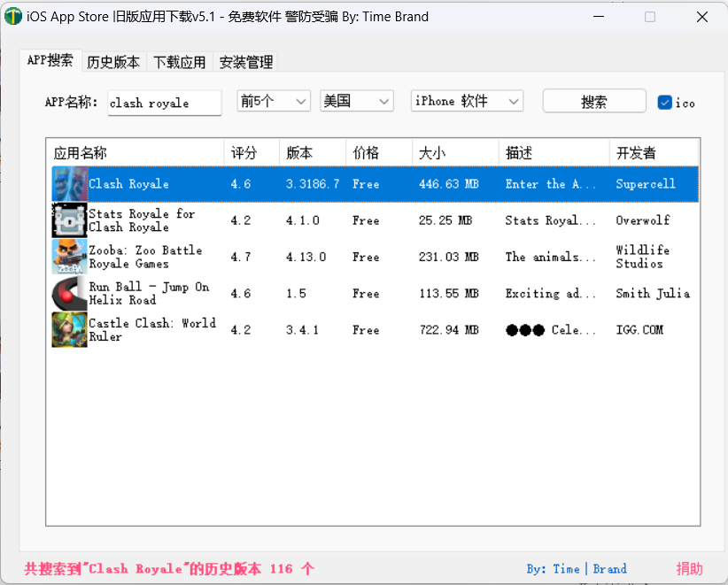The width and height of the screenshot is (728, 585).
Task: Click the Stats Royale app icon
Action: (69, 220)
